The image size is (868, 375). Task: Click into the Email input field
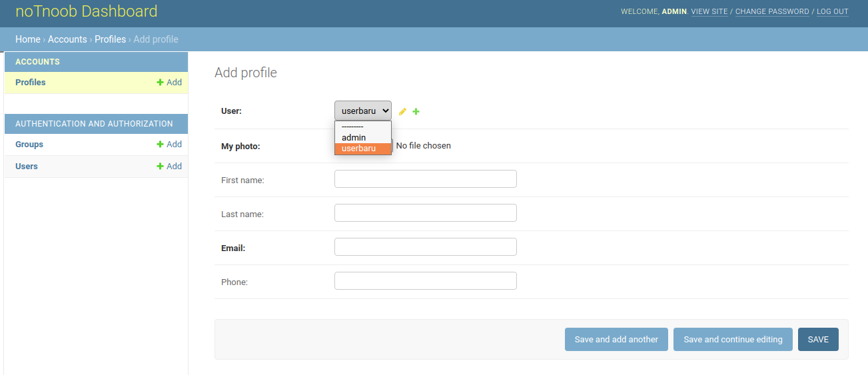(425, 247)
